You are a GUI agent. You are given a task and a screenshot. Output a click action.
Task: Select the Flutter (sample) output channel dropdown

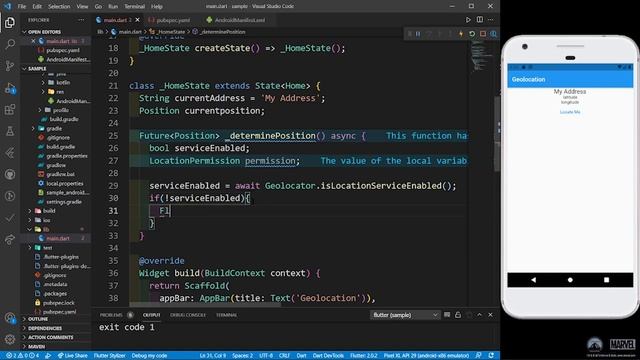(x=405, y=315)
